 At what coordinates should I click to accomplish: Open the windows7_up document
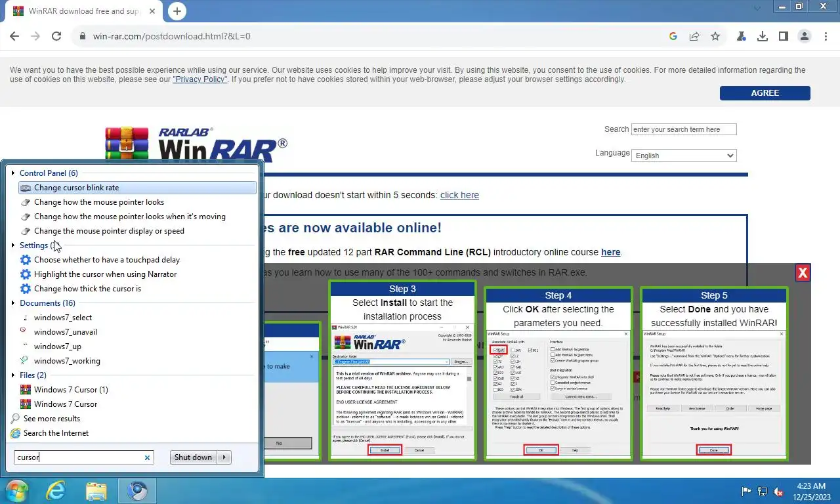(137, 346)
